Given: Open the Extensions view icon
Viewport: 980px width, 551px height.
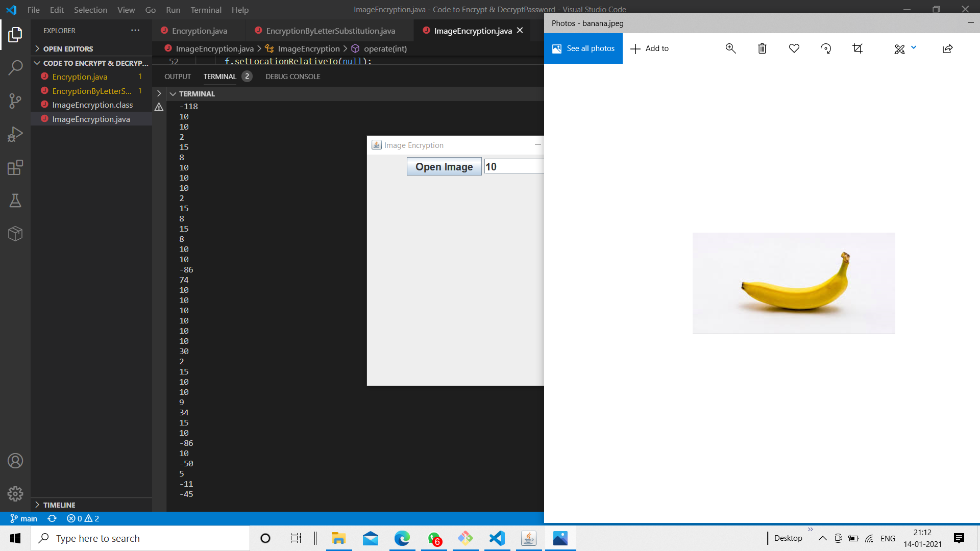Looking at the screenshot, I should click(15, 167).
